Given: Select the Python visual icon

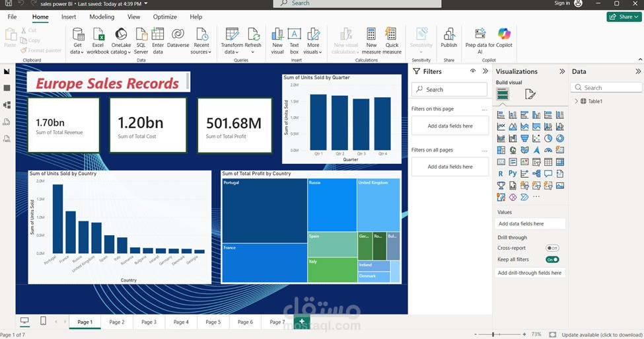Looking at the screenshot, I should coord(513,173).
